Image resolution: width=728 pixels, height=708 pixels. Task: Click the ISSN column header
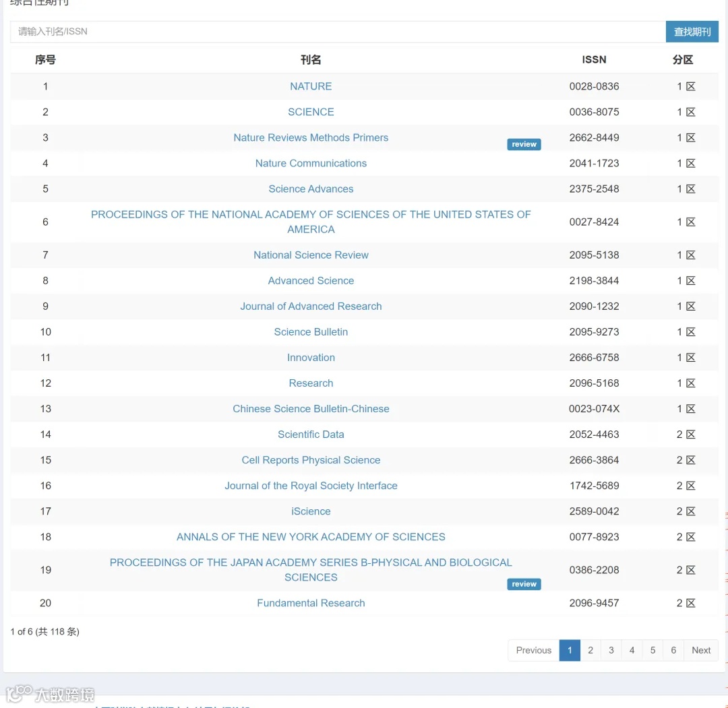click(594, 59)
